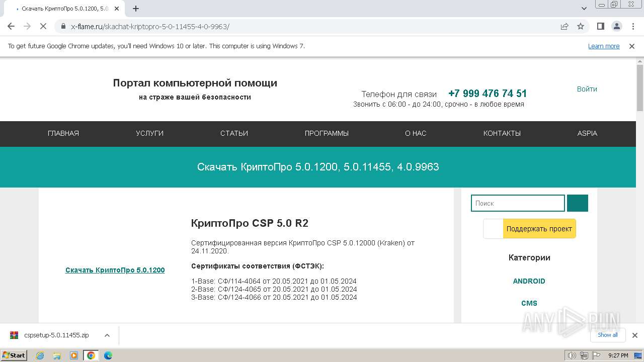Open the ANDROID category
Image resolution: width=644 pixels, height=362 pixels.
pyautogui.click(x=529, y=281)
